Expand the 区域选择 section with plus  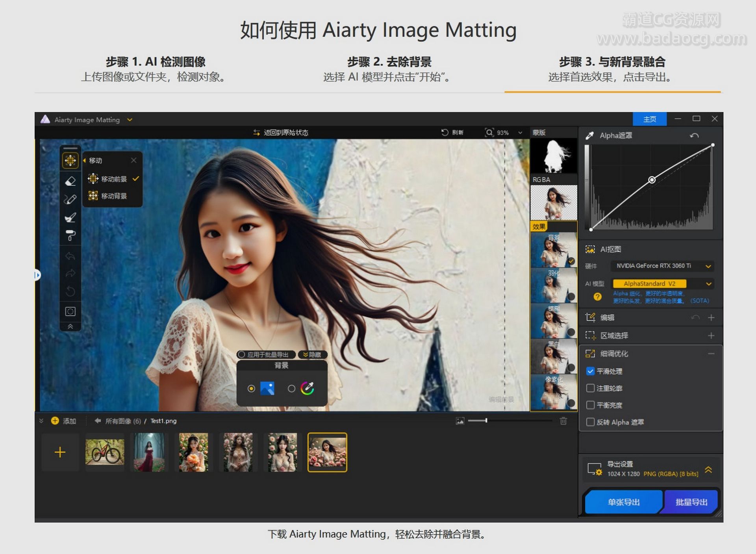(711, 335)
